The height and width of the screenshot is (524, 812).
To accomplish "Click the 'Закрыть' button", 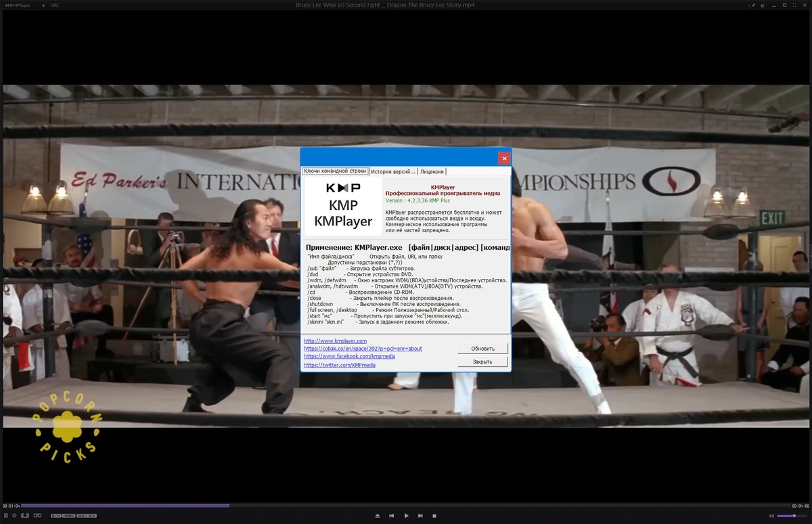I will click(482, 362).
